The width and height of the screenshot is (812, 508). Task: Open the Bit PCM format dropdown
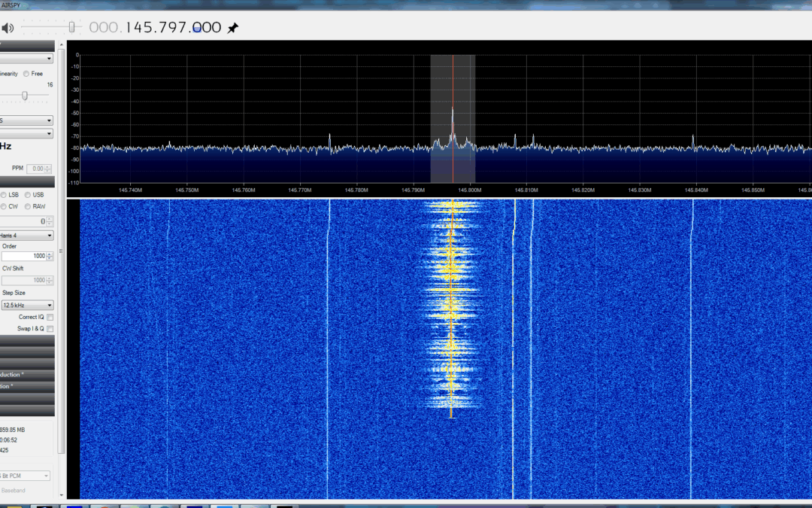pyautogui.click(x=25, y=476)
